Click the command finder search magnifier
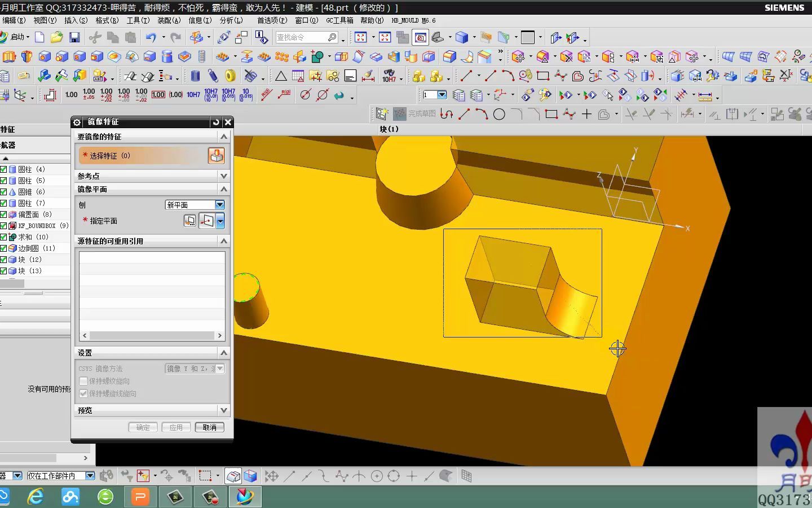 tap(332, 37)
